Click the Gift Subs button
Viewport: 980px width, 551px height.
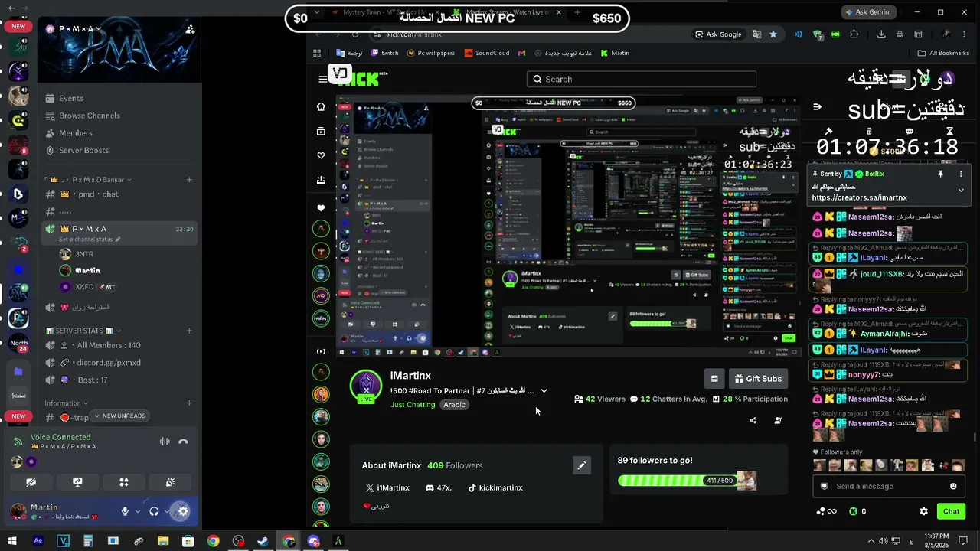click(x=757, y=379)
